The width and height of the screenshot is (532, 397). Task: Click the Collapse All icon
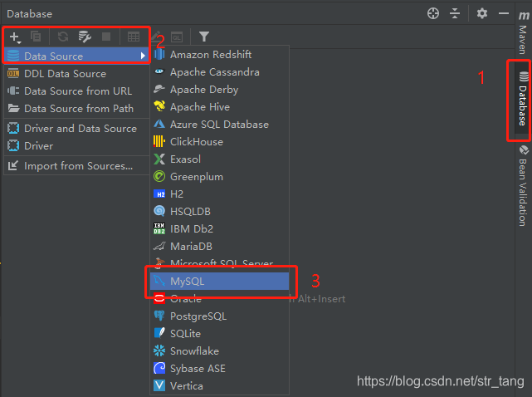pos(455,13)
